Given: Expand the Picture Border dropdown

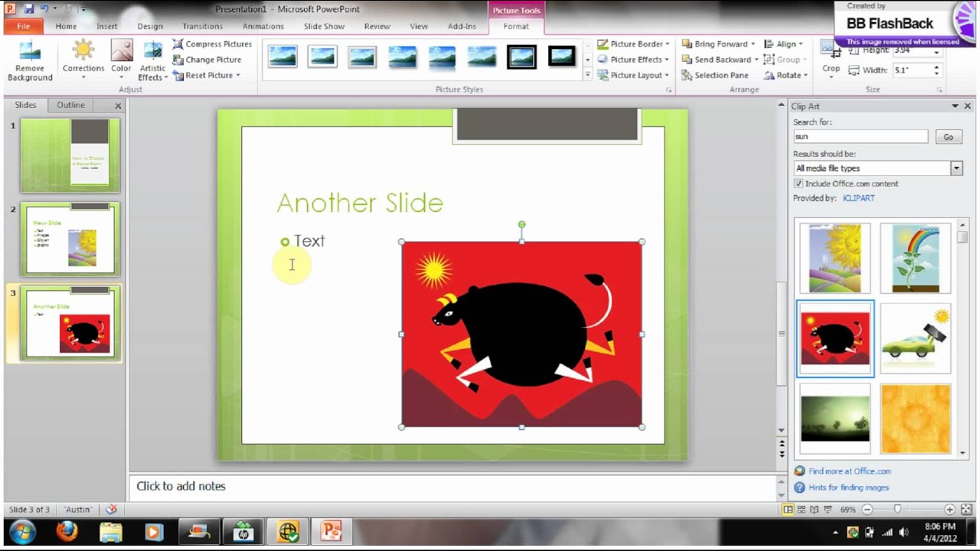Looking at the screenshot, I should (667, 44).
